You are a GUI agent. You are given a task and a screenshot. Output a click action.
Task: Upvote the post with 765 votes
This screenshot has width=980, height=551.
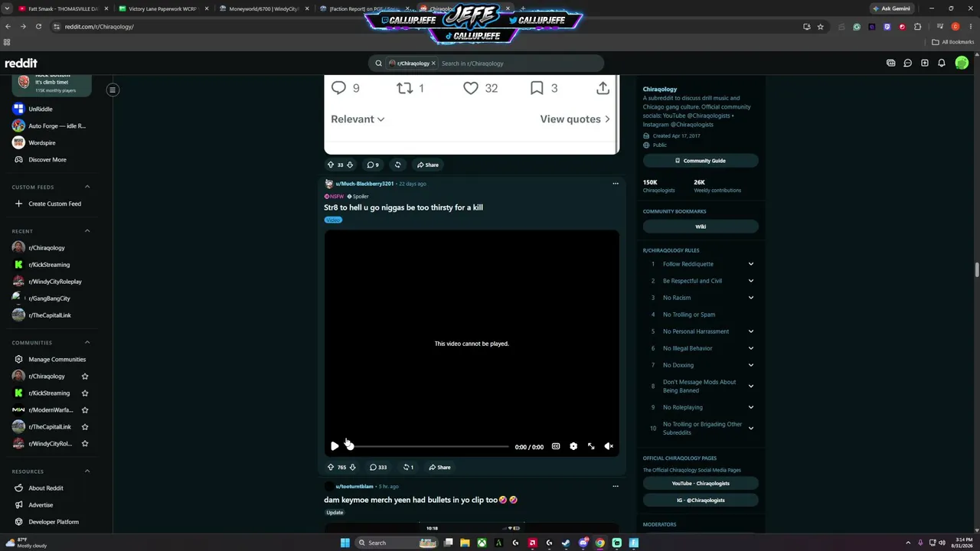[x=331, y=467]
